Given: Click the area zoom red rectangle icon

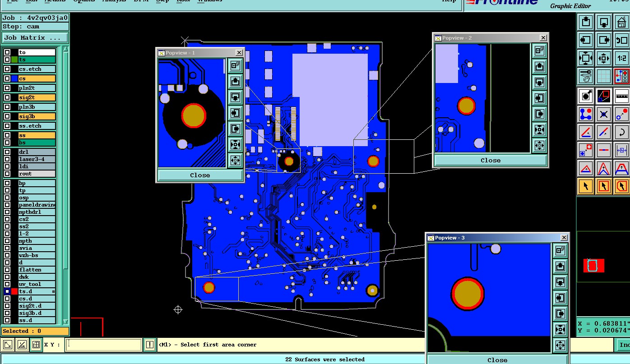Looking at the screenshot, I should tap(604, 96).
